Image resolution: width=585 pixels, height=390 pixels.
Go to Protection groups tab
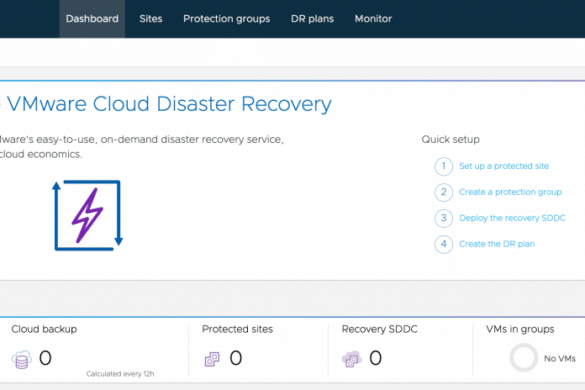226,19
